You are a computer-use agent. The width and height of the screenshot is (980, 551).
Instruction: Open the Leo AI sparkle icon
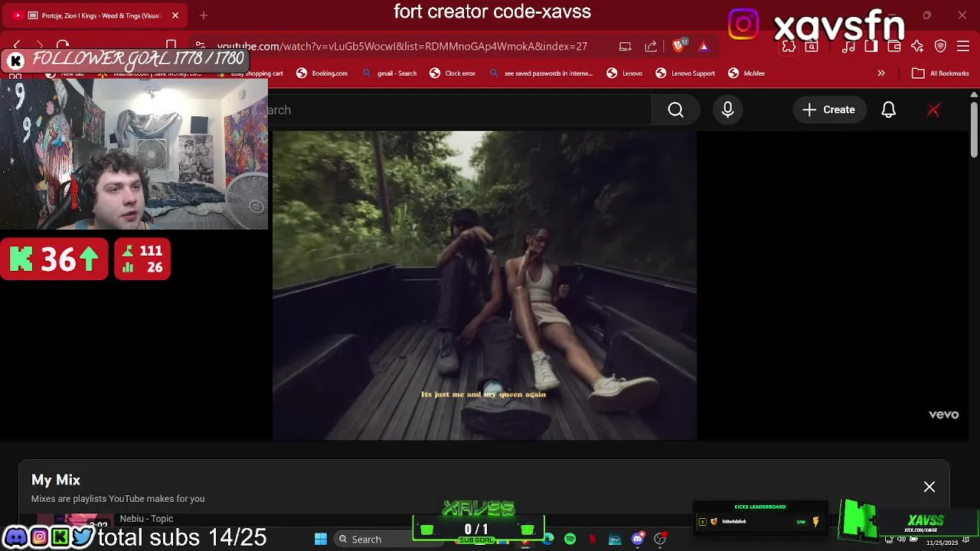click(x=917, y=47)
